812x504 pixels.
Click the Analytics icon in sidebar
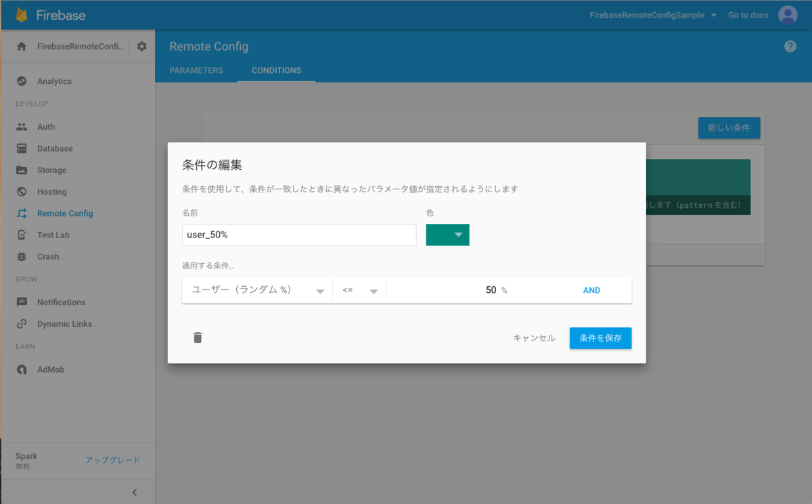[22, 81]
